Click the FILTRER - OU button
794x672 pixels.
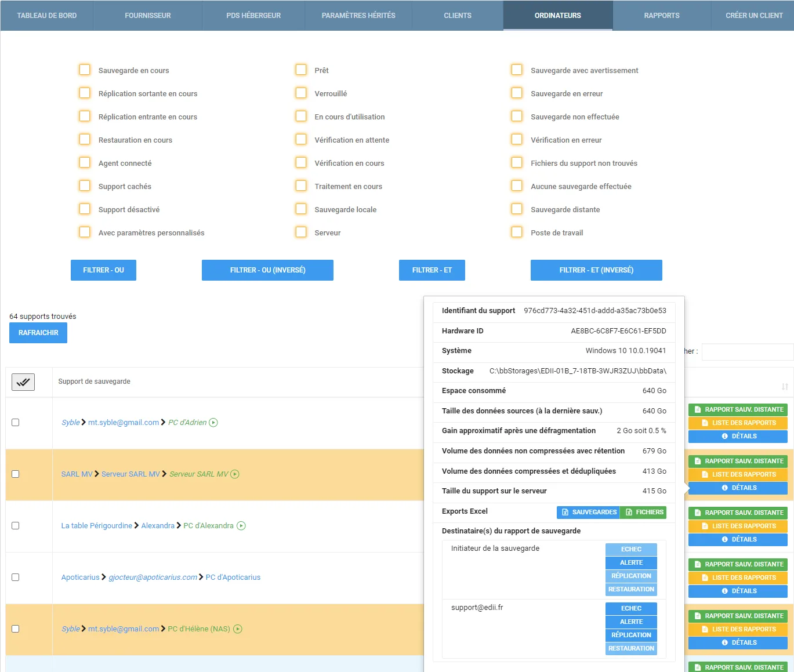pos(103,270)
